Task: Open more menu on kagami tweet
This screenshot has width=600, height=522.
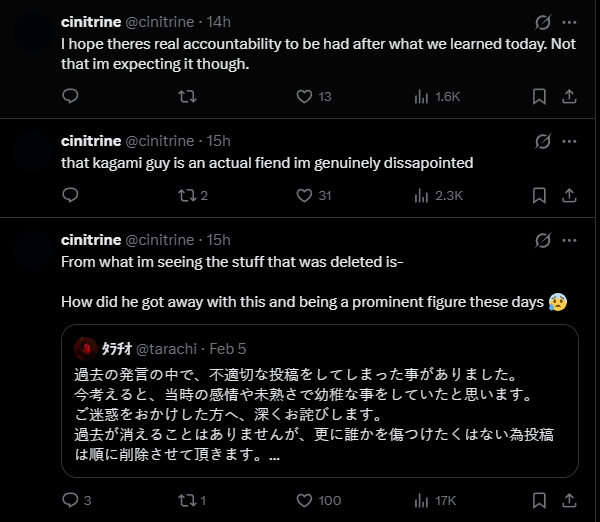Action: [x=569, y=141]
